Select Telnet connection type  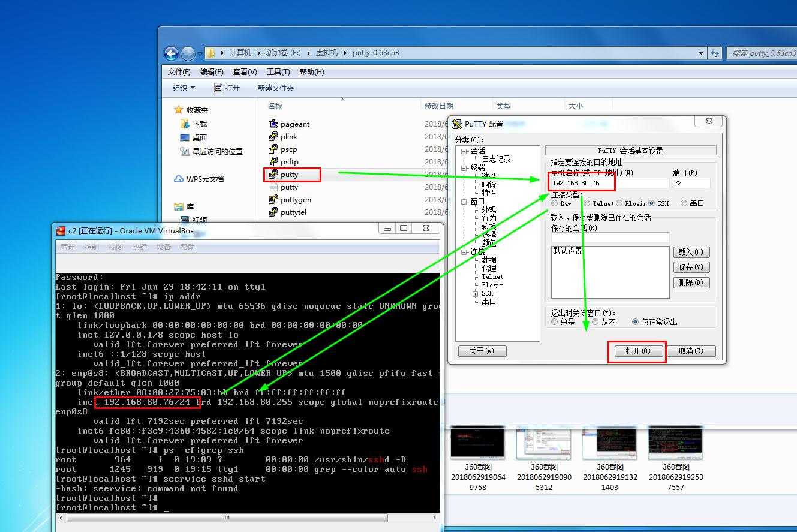587,203
